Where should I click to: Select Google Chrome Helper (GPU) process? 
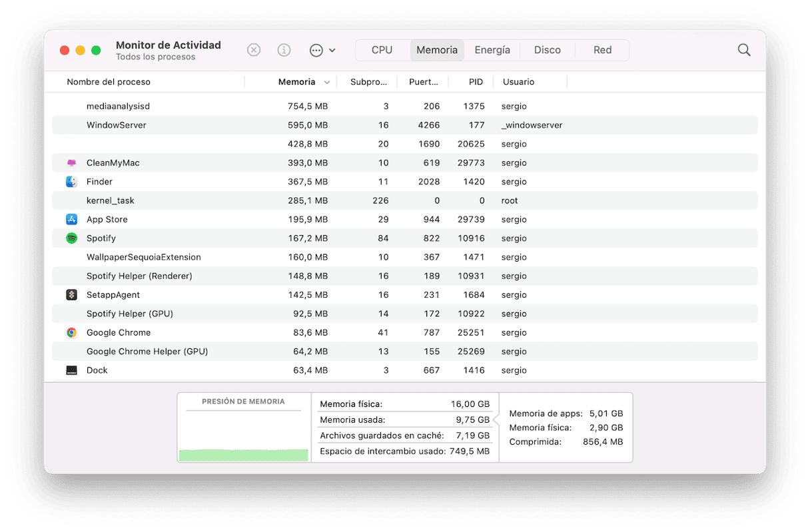[x=147, y=352]
